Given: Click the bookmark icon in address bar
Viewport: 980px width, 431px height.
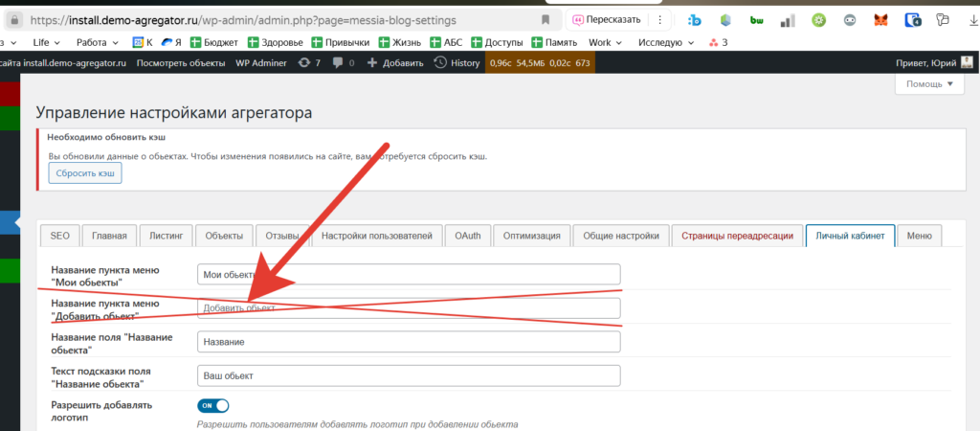Looking at the screenshot, I should [x=546, y=19].
